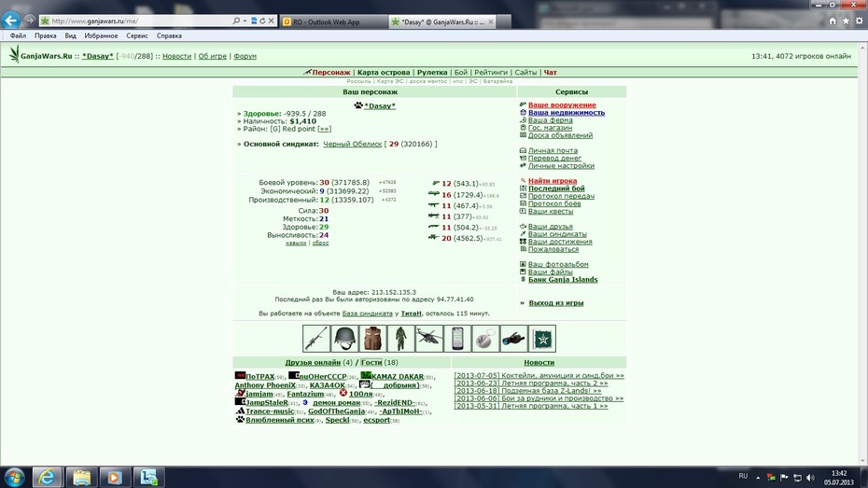
Task: Open База синдиката work object link
Action: [x=367, y=314]
